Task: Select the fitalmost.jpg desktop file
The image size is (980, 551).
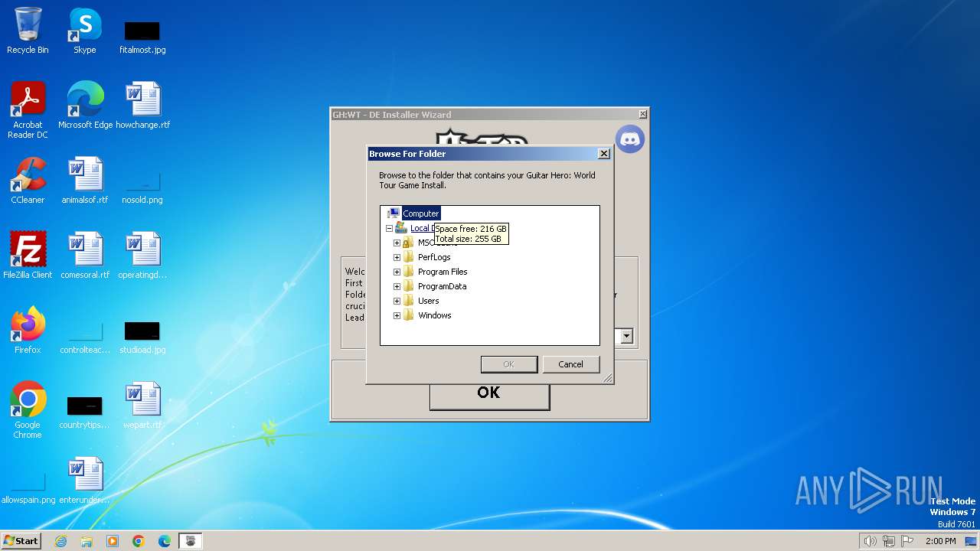Action: click(142, 37)
